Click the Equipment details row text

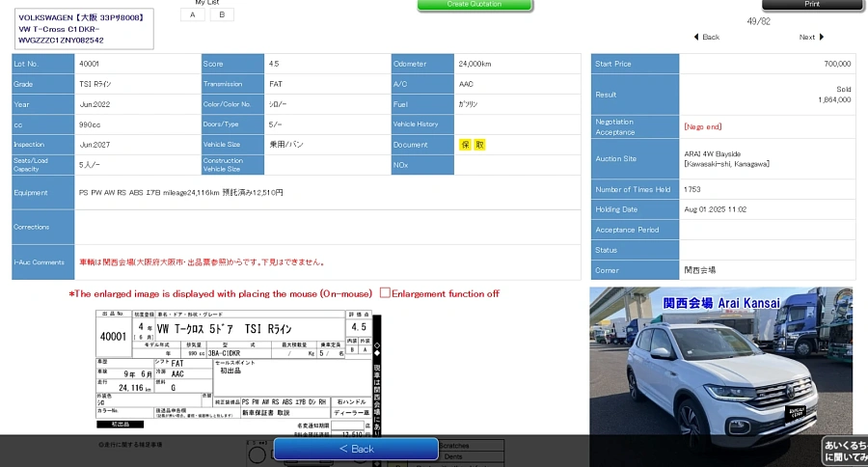[180, 193]
